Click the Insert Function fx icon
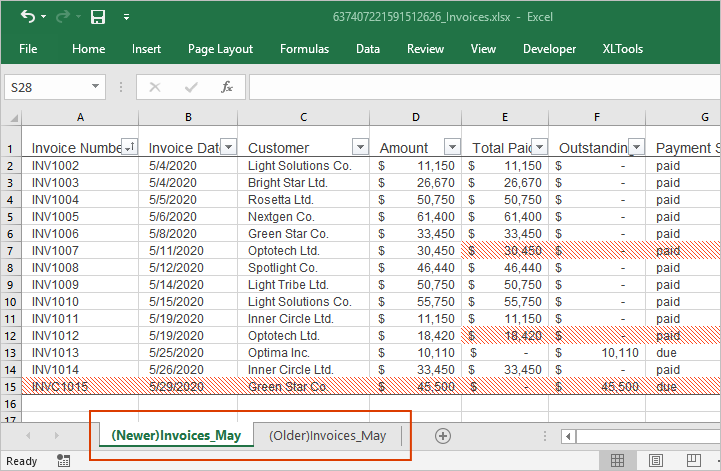 click(227, 87)
